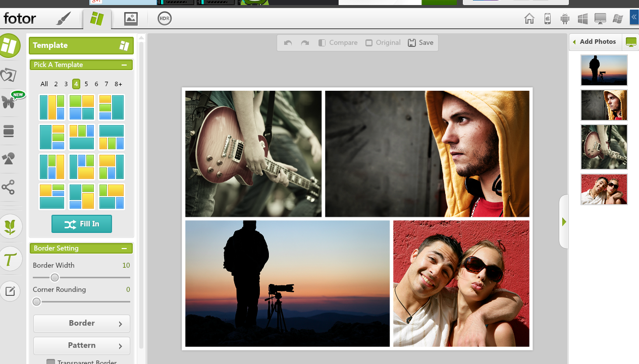The image size is (639, 364).
Task: Open the Share sidebar icon
Action: tap(8, 188)
